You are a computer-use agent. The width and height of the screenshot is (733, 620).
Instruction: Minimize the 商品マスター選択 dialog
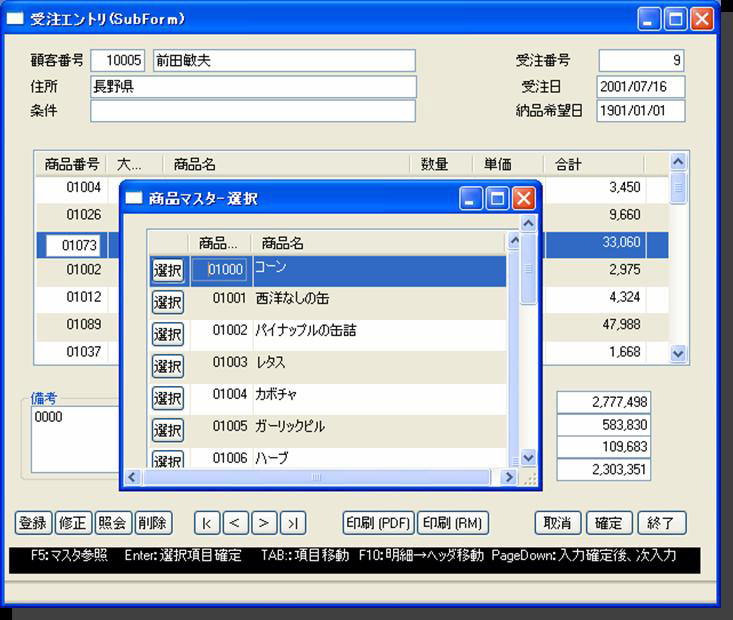click(x=471, y=199)
